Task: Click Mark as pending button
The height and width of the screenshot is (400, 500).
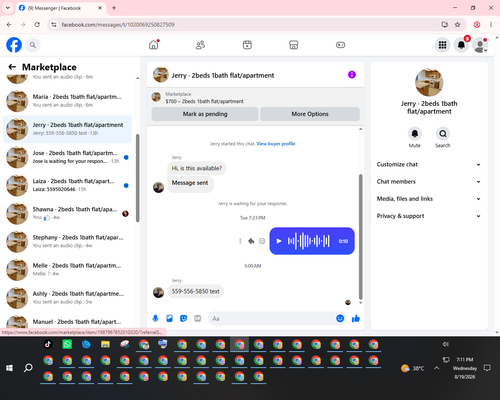Action: 205,114
